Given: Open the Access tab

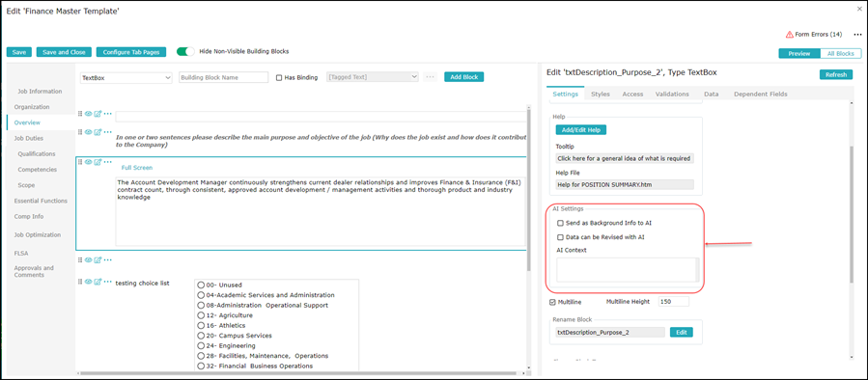Looking at the screenshot, I should coord(632,94).
